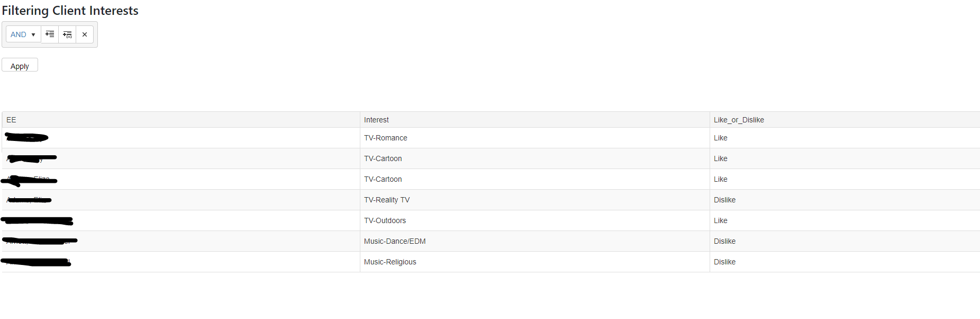Click the redacted name in TV-Romance row

click(27, 138)
